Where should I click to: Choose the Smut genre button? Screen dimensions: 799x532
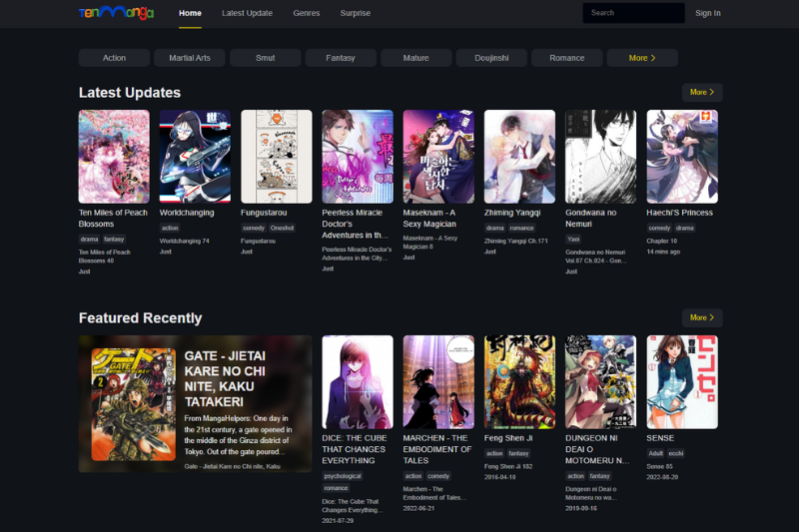coord(265,58)
